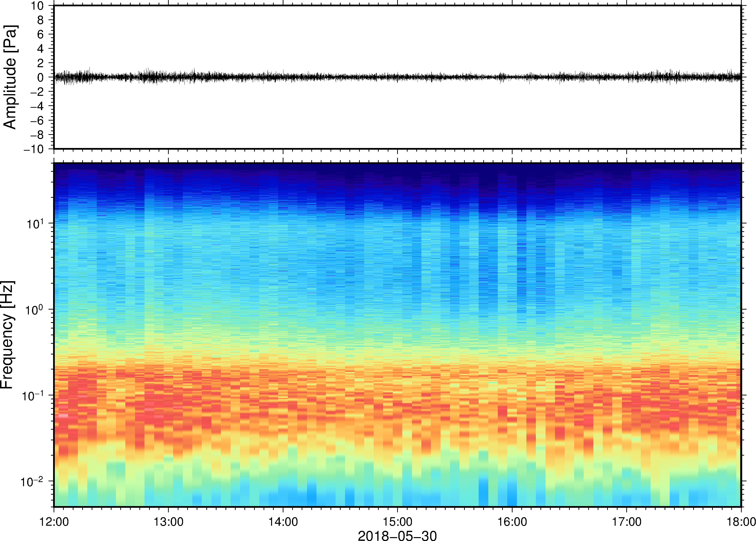The image size is (756, 541).
Task: Click the amplitude tick label −6
Action: coord(37,121)
